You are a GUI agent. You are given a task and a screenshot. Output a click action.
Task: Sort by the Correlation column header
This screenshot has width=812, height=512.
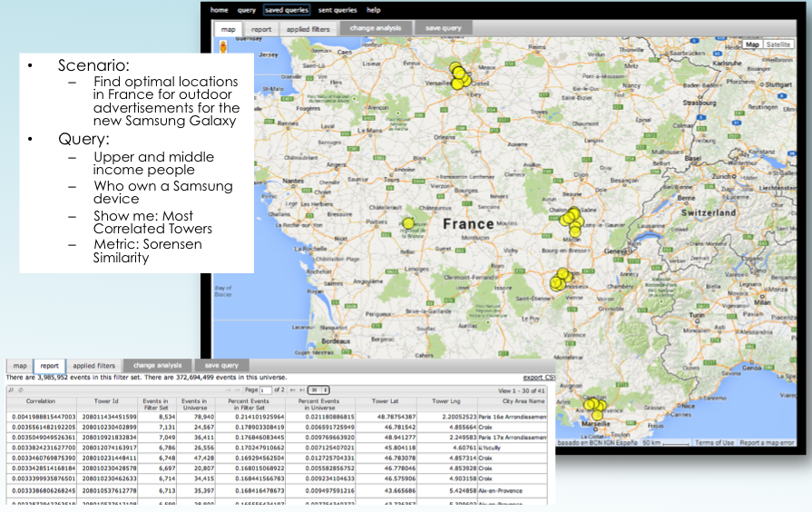point(41,404)
